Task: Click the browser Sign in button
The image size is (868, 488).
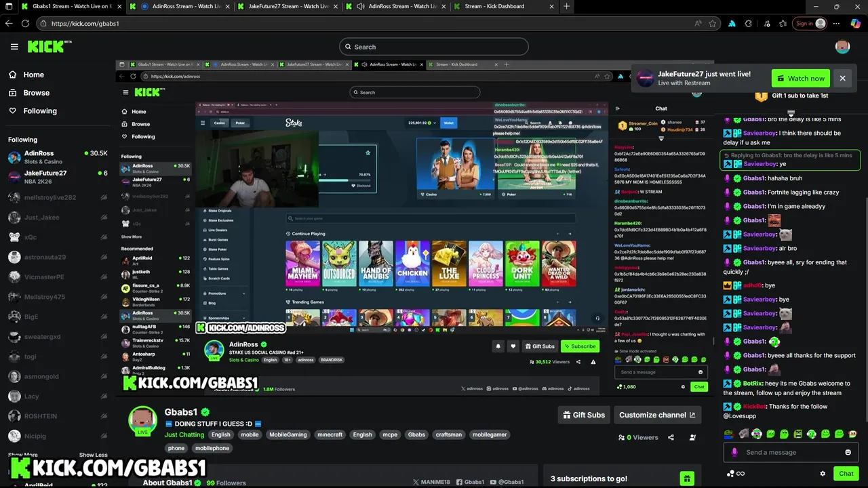Action: [x=811, y=23]
